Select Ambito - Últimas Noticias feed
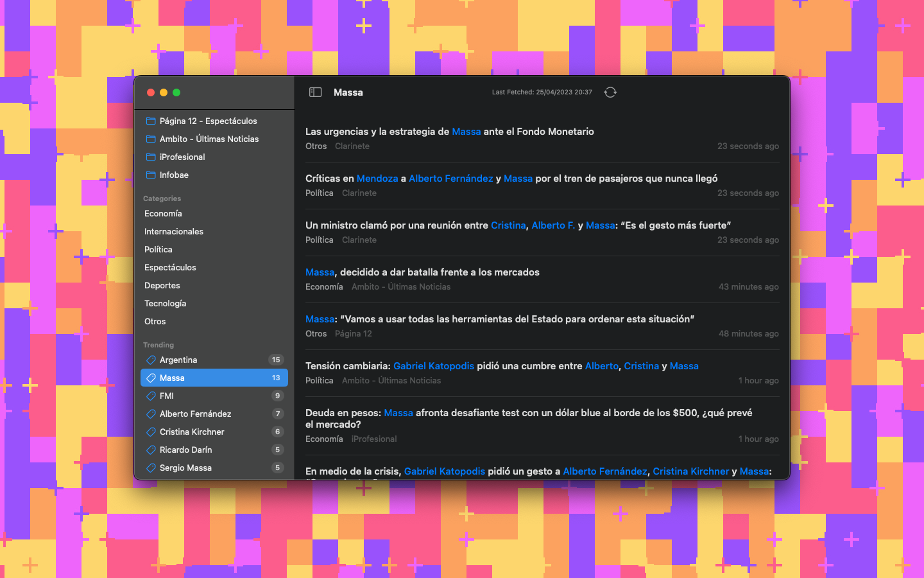 tap(209, 139)
